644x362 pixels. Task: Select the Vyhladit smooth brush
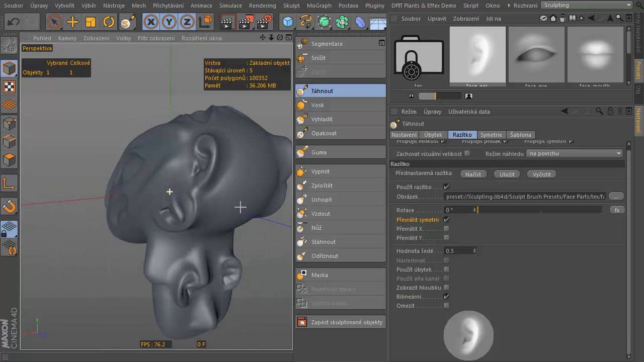[x=341, y=119]
